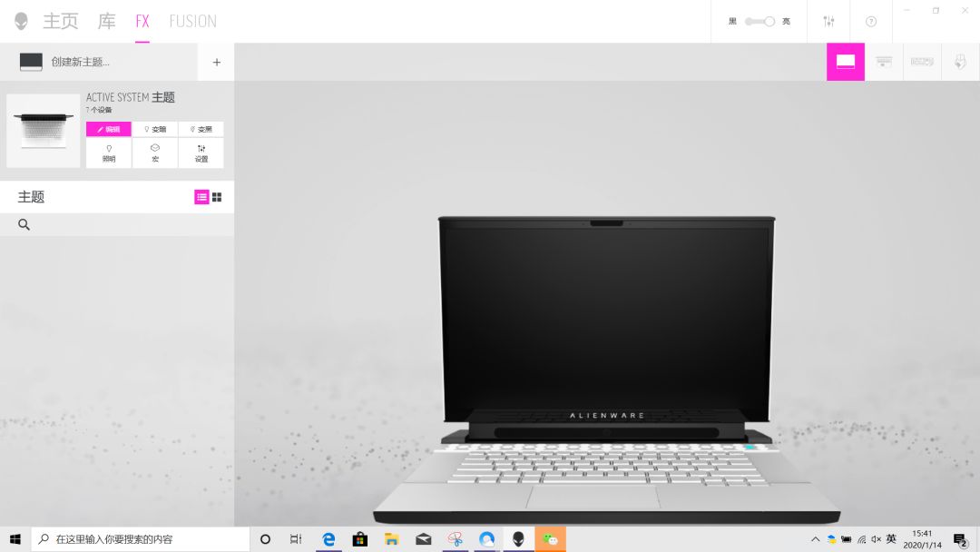Open the Alienware Command Center taskbar icon
980x552 pixels.
[x=518, y=539]
